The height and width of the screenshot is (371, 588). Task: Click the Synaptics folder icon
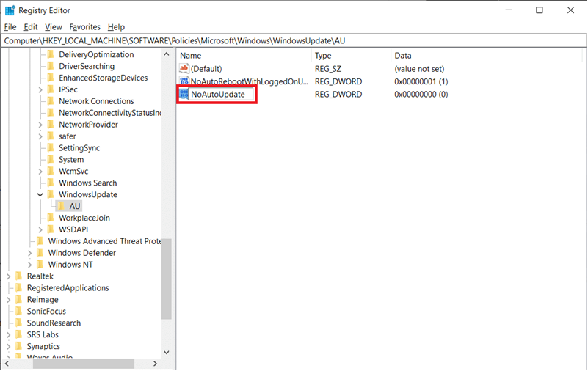tap(19, 346)
